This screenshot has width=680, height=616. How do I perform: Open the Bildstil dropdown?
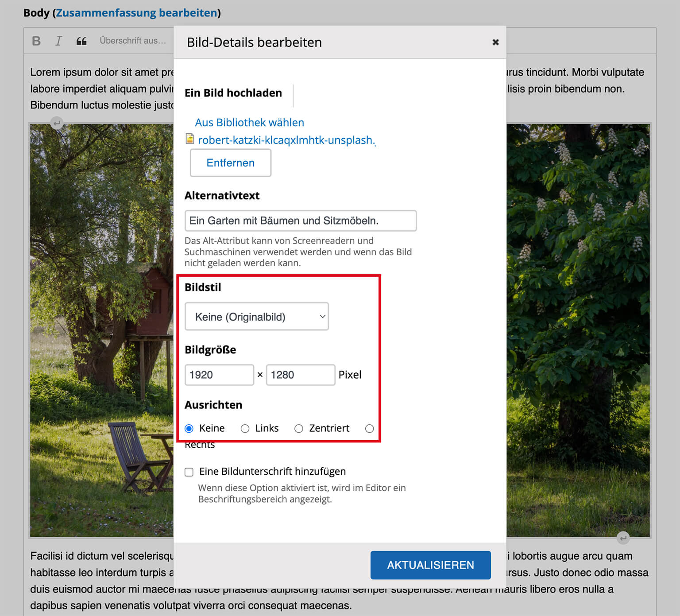257,316
